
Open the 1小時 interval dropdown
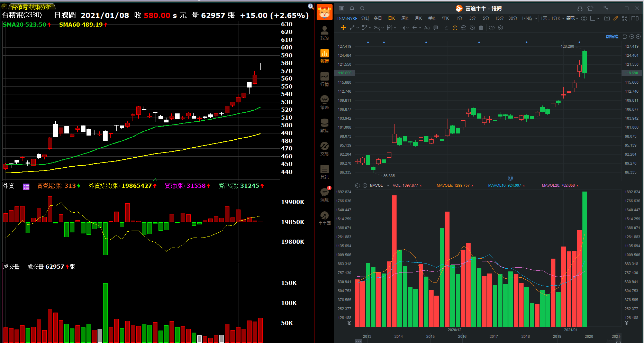529,18
